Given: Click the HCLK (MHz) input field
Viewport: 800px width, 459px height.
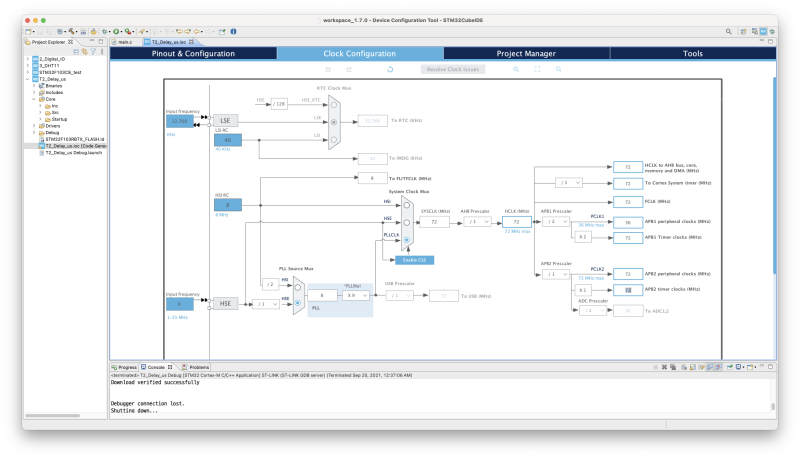Looking at the screenshot, I should tap(517, 222).
